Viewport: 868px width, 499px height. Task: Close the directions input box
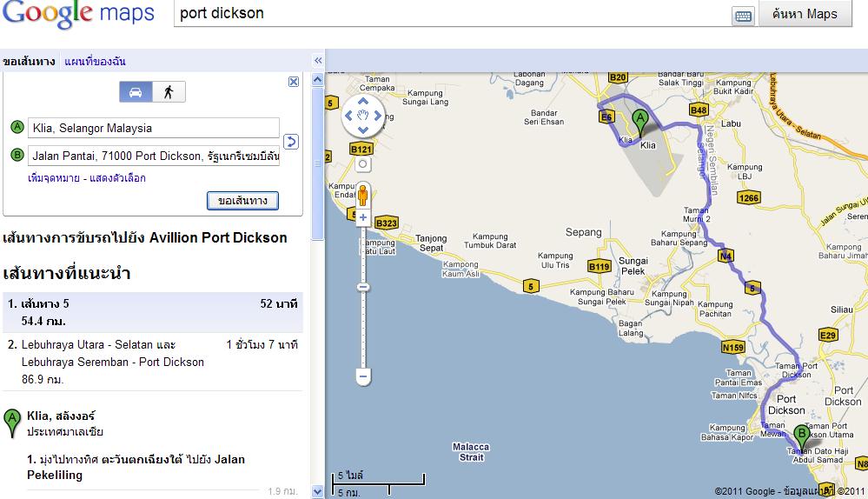pyautogui.click(x=293, y=82)
